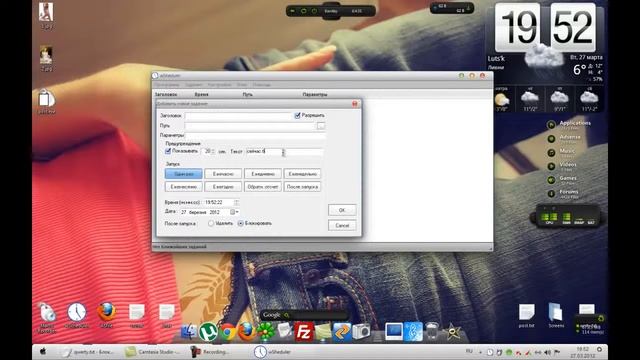The width and height of the screenshot is (640, 360).
Task: Click the RU language indicator in tray
Action: pos(469,351)
